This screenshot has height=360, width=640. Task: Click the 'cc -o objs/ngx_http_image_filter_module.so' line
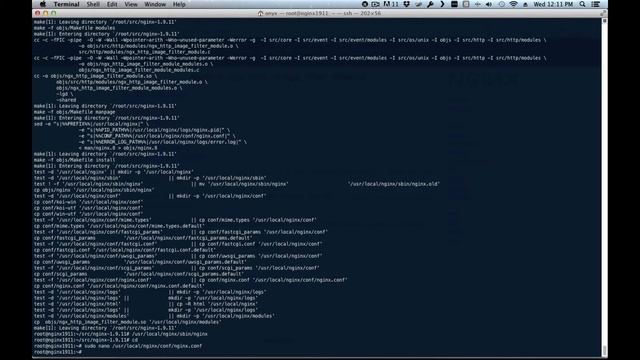coord(95,76)
